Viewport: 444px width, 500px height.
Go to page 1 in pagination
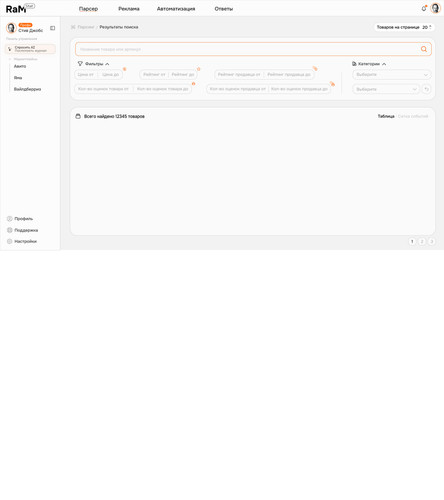click(412, 241)
